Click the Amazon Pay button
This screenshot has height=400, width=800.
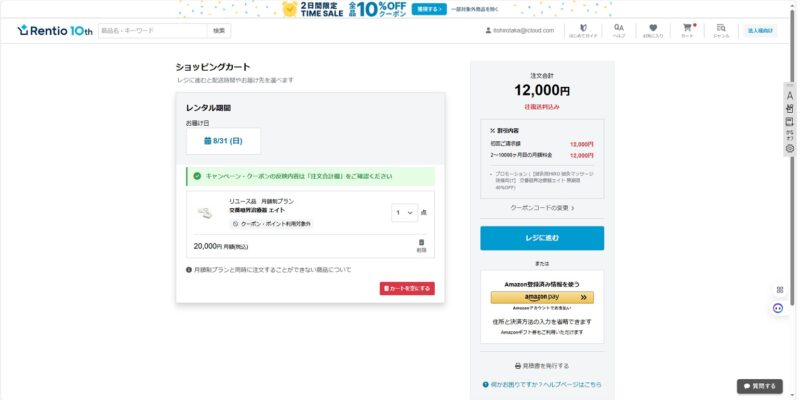[541, 297]
